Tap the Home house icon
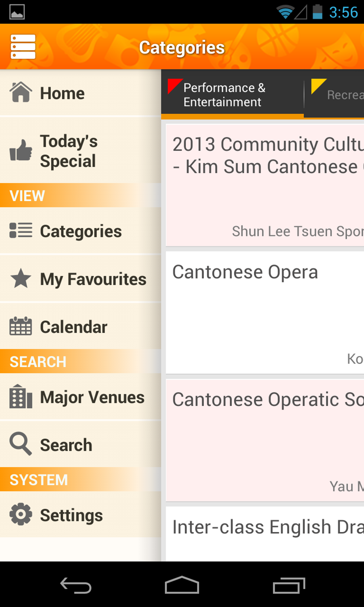The height and width of the screenshot is (607, 364). 21,92
